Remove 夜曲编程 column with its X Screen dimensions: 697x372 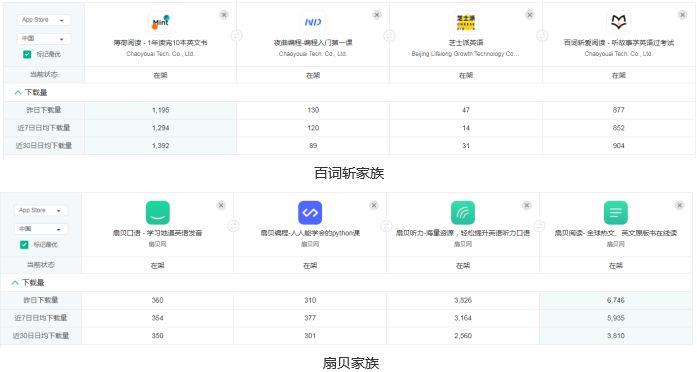coord(377,15)
